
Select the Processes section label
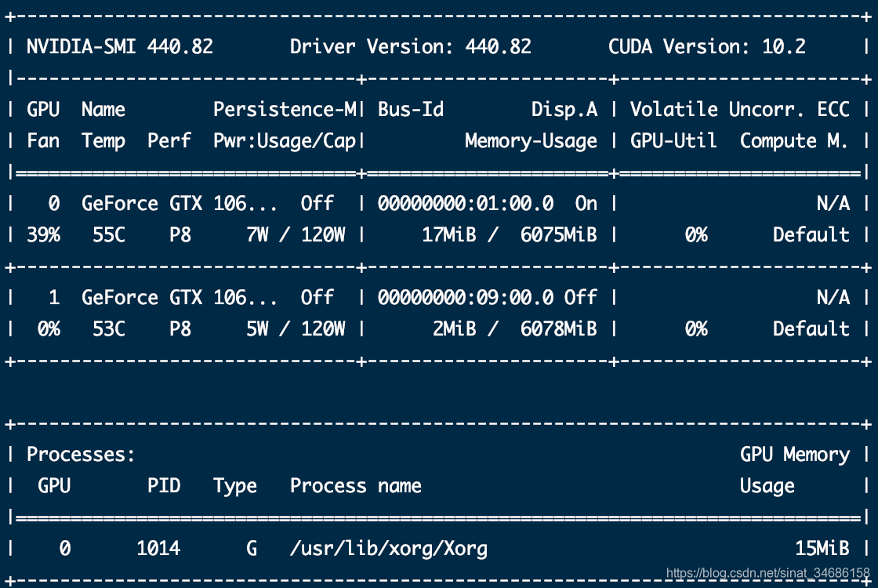81,455
